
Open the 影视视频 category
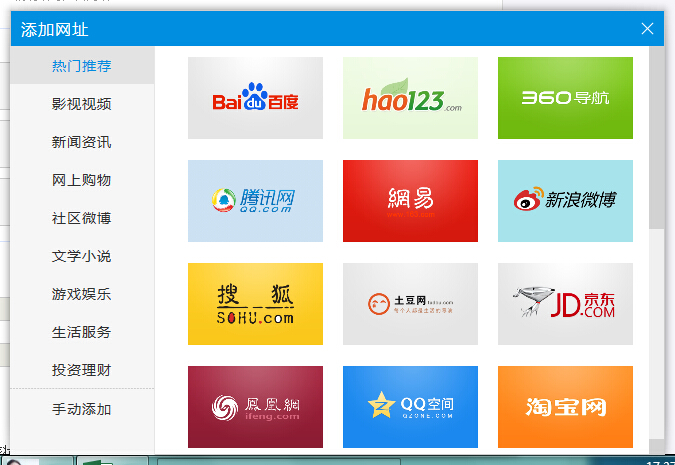pyautogui.click(x=82, y=104)
